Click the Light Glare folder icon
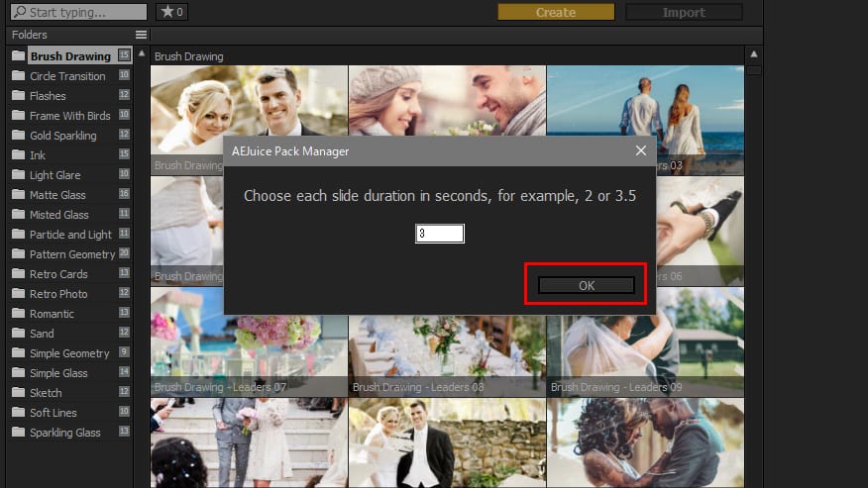The height and width of the screenshot is (488, 868). [x=18, y=174]
